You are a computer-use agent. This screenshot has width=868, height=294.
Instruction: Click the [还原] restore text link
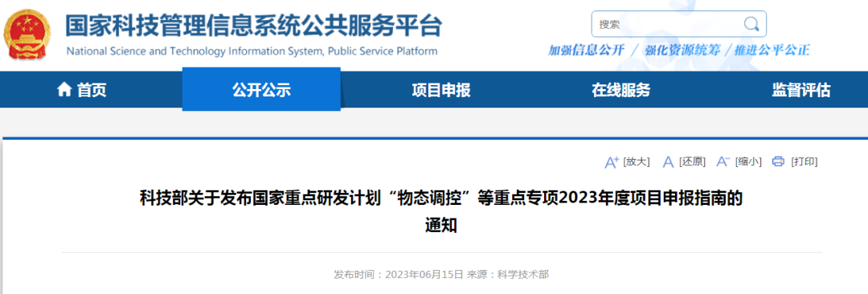(x=692, y=161)
